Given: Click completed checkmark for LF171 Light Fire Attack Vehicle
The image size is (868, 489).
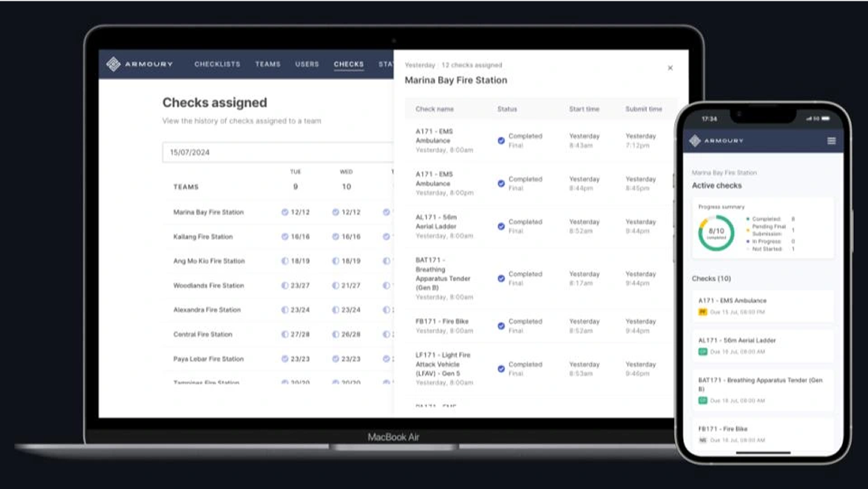Looking at the screenshot, I should tap(501, 369).
